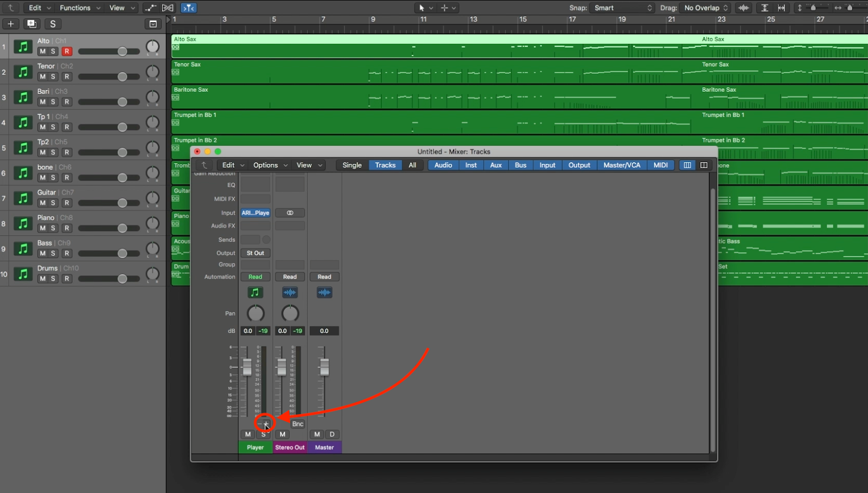868x493 pixels.
Task: Click the narrow channel strip view icon
Action: (x=687, y=165)
